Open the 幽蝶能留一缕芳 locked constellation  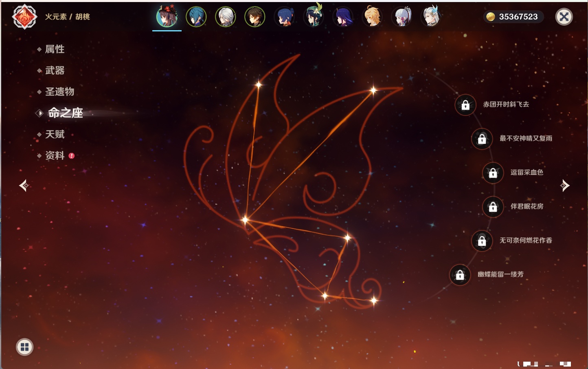pos(460,275)
